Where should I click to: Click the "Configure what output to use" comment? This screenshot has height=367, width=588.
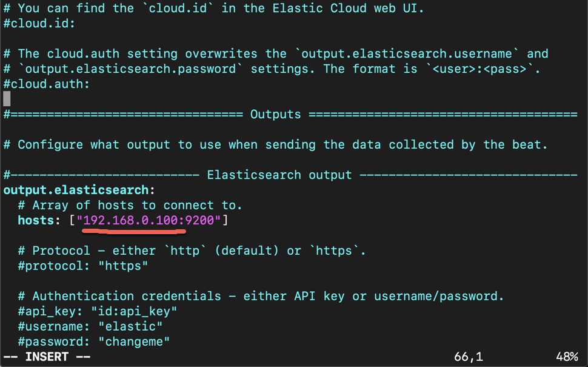coord(275,144)
